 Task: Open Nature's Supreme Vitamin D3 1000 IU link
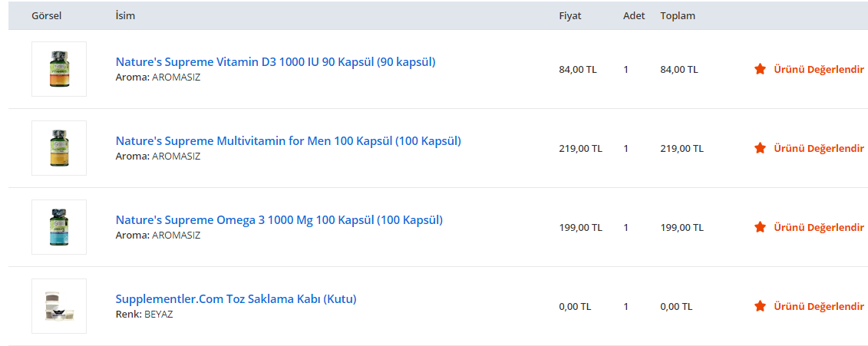[276, 61]
